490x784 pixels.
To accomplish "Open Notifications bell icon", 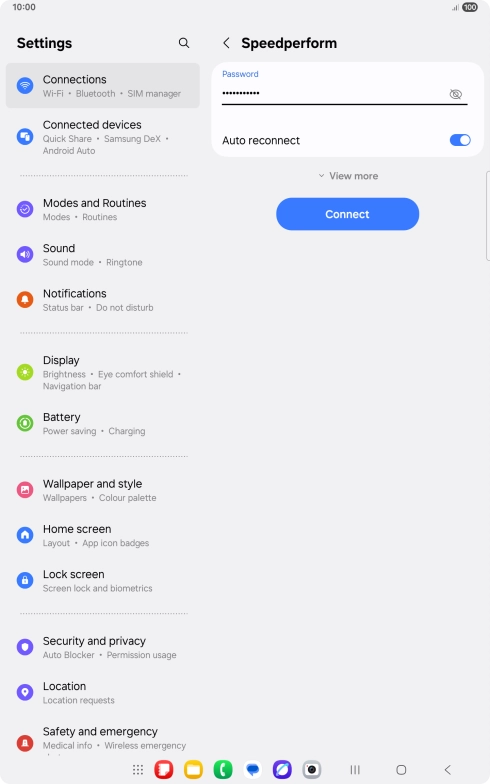I will pos(25,300).
